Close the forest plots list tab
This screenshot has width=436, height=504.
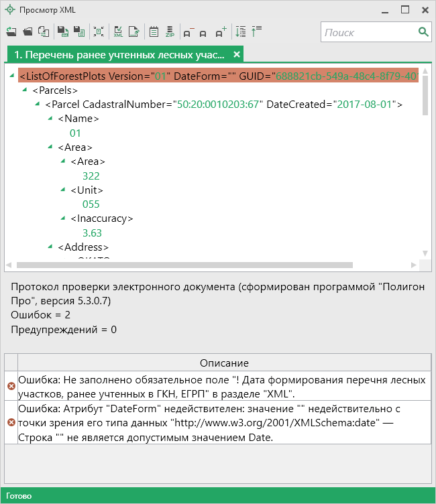pos(236,54)
